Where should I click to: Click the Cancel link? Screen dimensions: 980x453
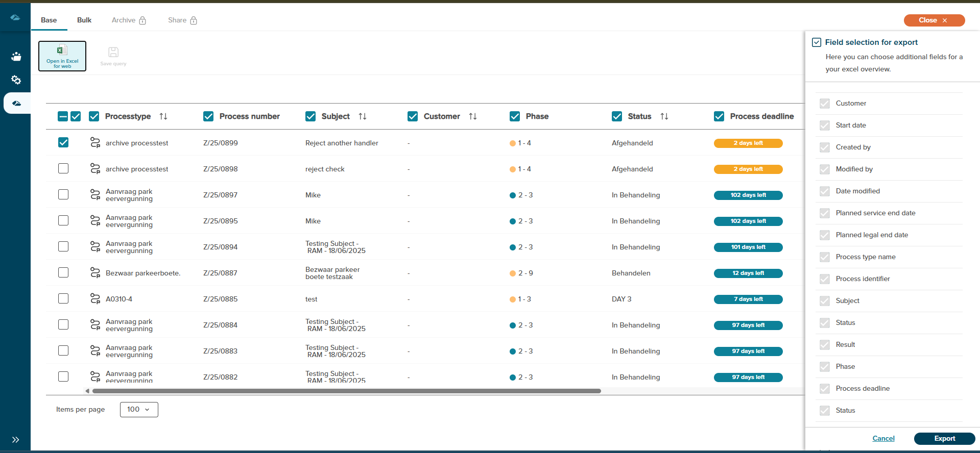tap(883, 439)
